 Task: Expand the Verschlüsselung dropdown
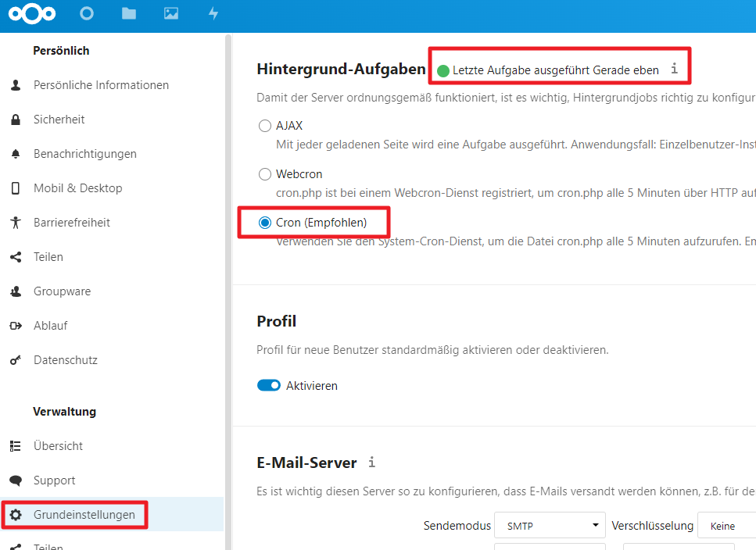727,526
